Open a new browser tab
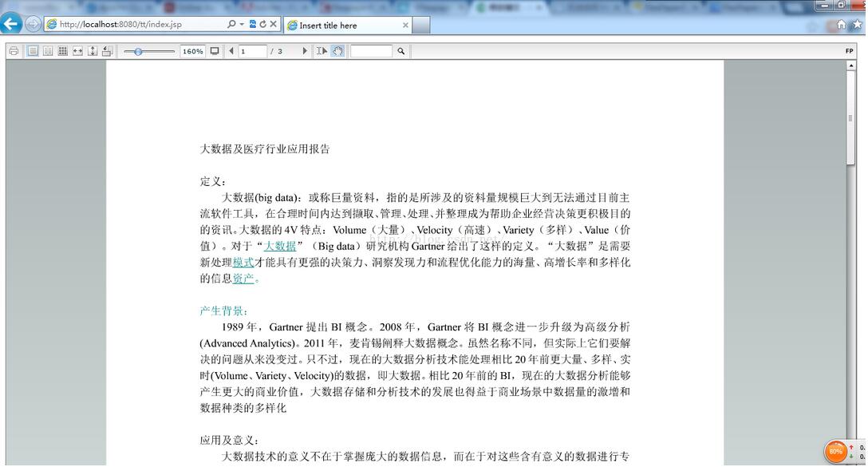The image size is (868, 467). [421, 26]
